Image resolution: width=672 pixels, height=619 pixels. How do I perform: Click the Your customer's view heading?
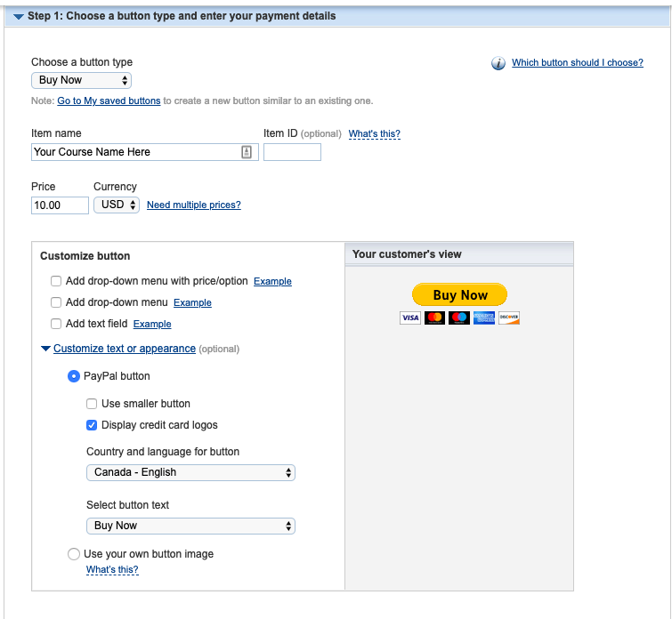pyautogui.click(x=407, y=254)
